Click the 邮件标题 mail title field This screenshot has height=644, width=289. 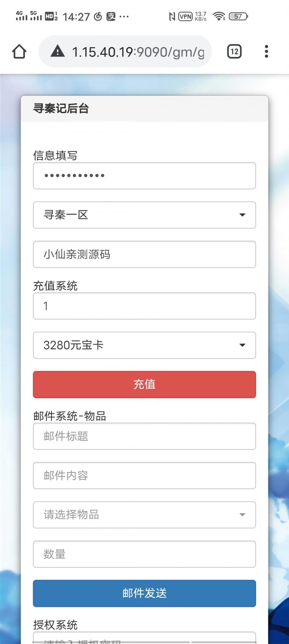point(144,436)
